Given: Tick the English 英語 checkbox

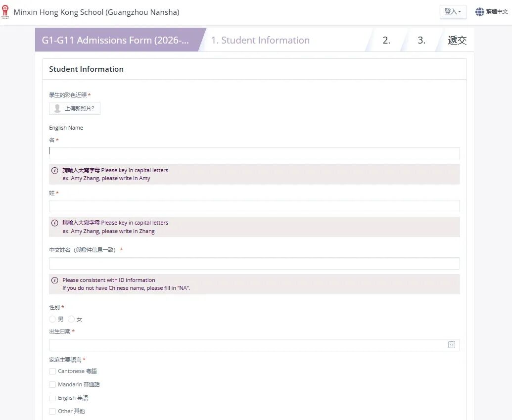Looking at the screenshot, I should (52, 398).
